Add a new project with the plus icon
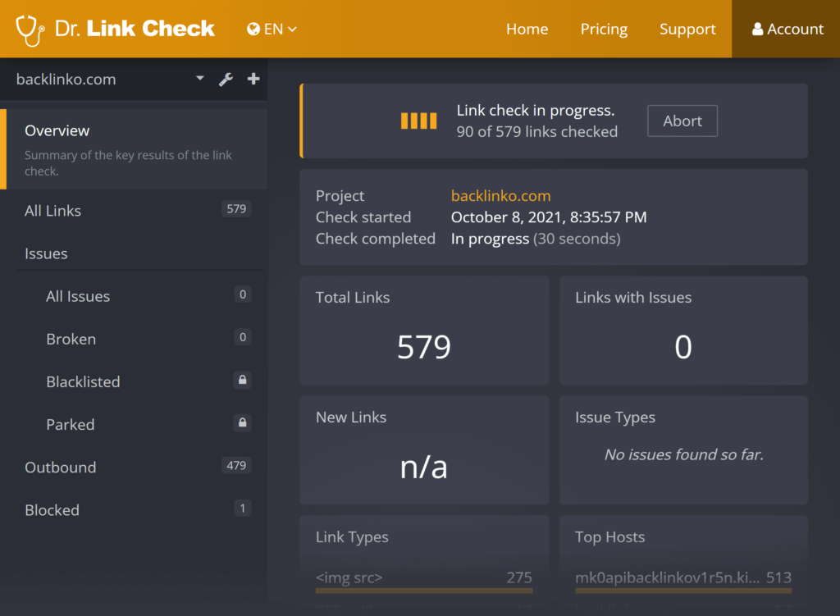Viewport: 840px width, 616px height. click(253, 79)
